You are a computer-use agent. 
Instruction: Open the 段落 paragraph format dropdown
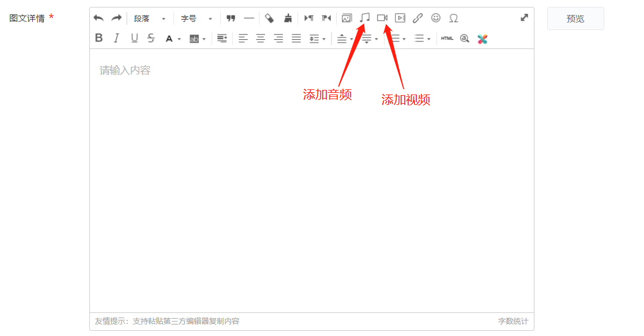tap(149, 18)
